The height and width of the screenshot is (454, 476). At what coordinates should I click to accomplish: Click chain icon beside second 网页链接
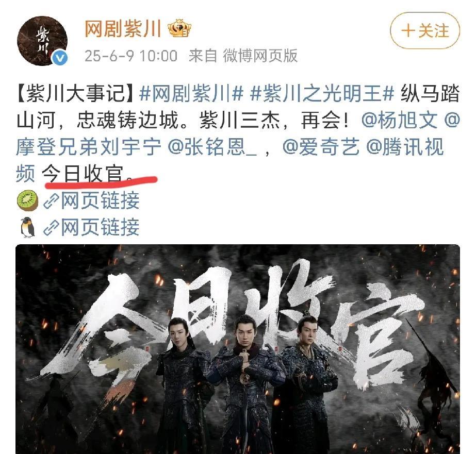tap(51, 228)
